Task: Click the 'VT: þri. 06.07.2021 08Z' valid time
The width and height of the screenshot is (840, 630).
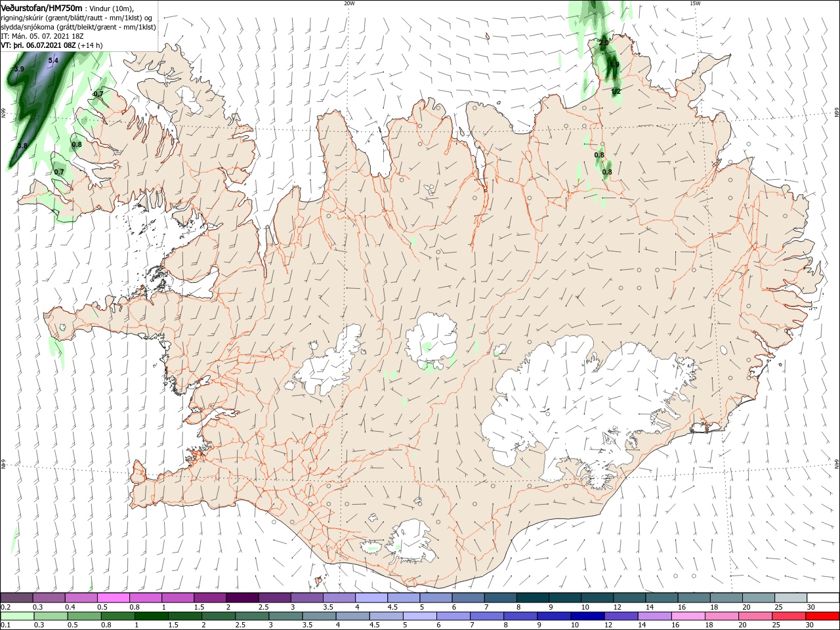Action: [x=38, y=45]
